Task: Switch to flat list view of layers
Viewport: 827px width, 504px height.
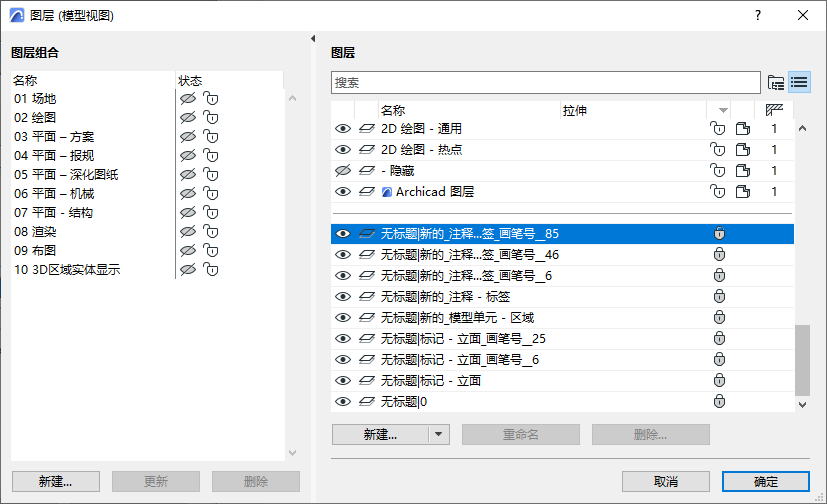Action: coord(800,83)
